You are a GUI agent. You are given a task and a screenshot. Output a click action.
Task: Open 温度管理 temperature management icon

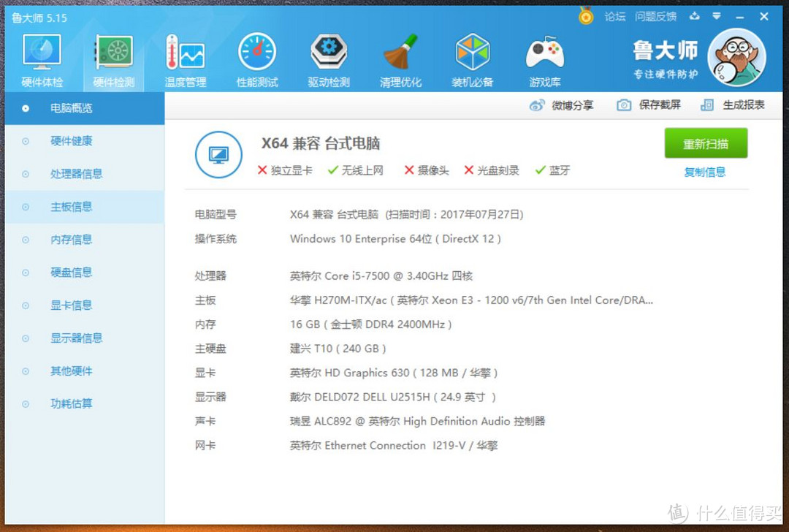tap(185, 61)
